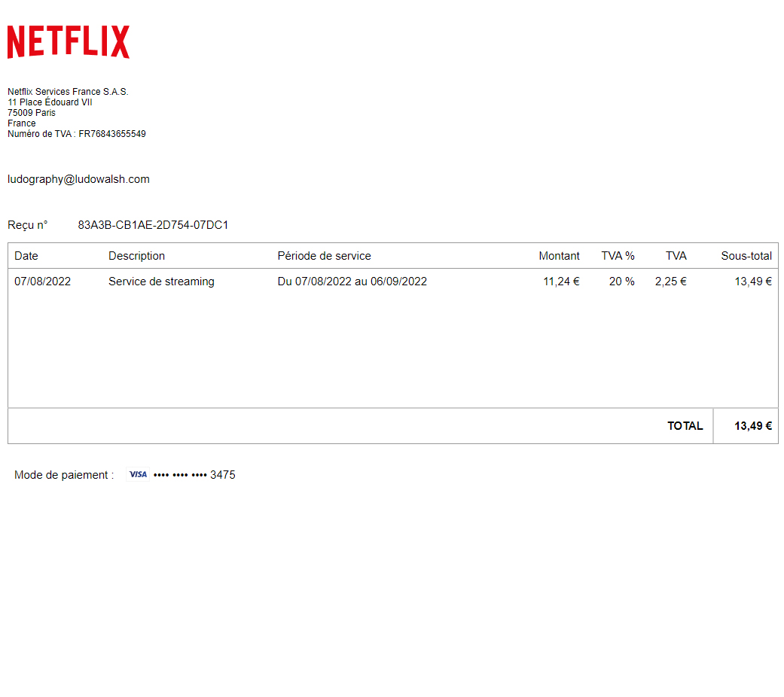The height and width of the screenshot is (697, 784).
Task: Click the '75009 Paris' line
Action: 32,112
